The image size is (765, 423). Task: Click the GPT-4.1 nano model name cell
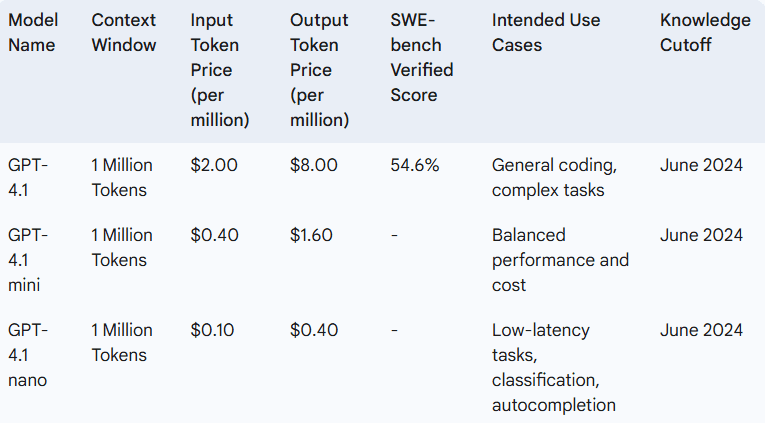click(27, 355)
